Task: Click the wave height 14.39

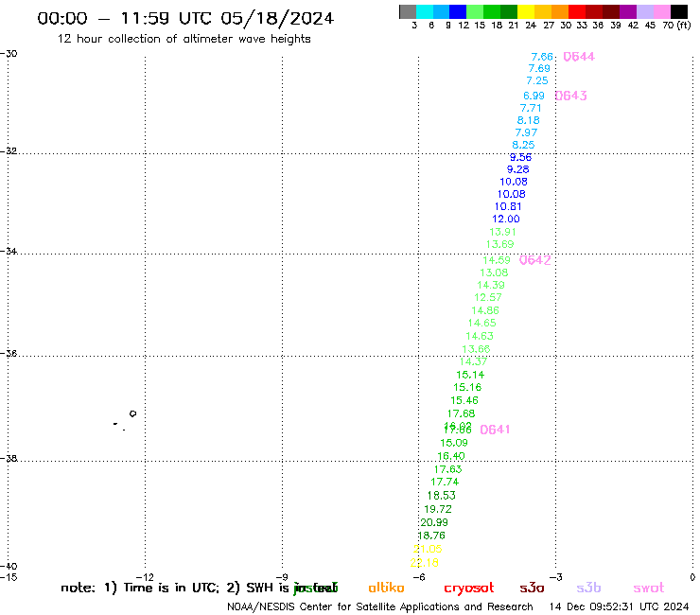Action: (x=491, y=285)
